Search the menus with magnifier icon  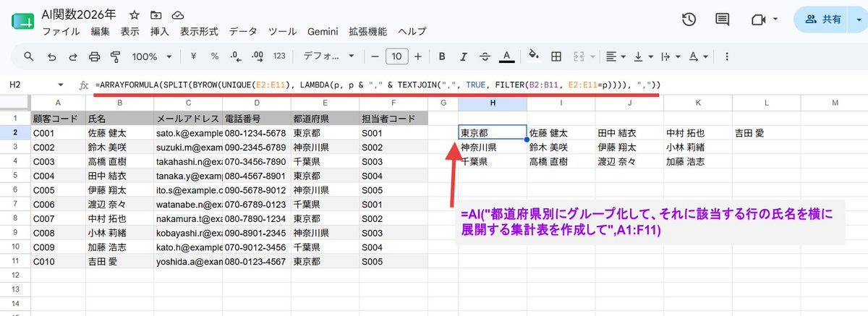29,56
